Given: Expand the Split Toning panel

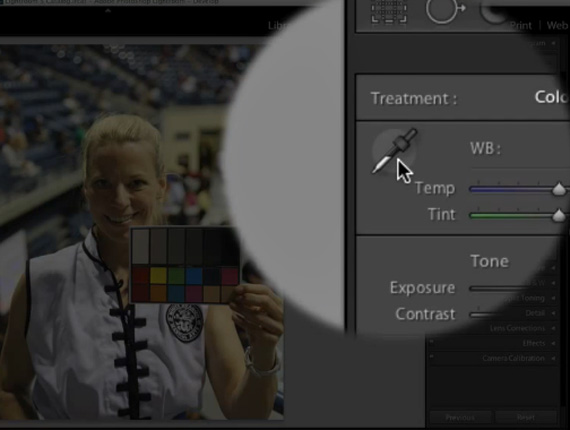Looking at the screenshot, I should click(553, 298).
